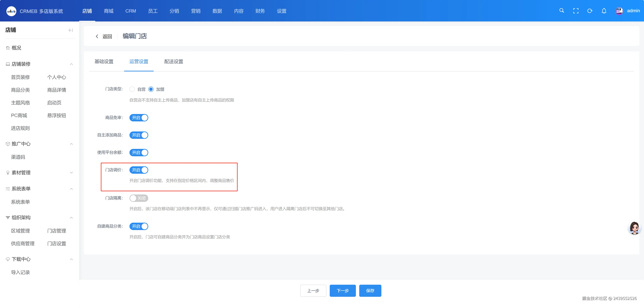This screenshot has width=644, height=308.
Task: Open the notification bell
Action: [x=604, y=11]
